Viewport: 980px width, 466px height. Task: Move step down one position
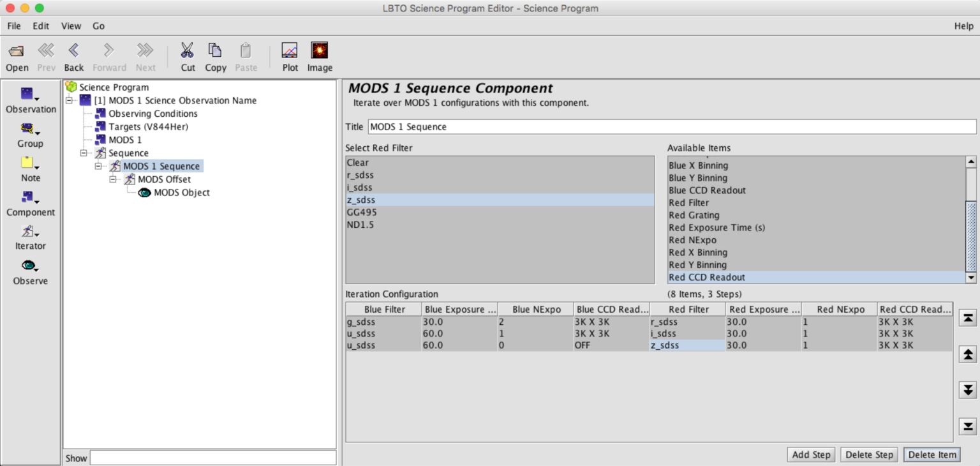coord(968,390)
